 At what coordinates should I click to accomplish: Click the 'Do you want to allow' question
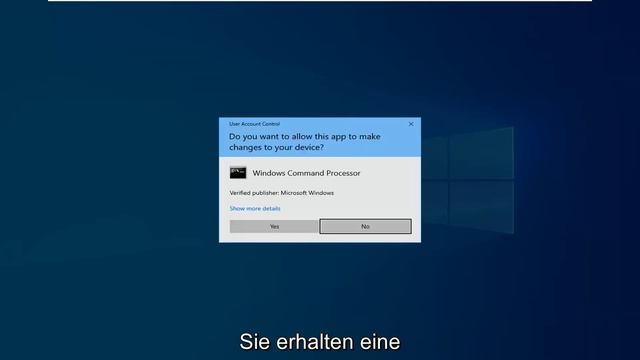click(304, 142)
